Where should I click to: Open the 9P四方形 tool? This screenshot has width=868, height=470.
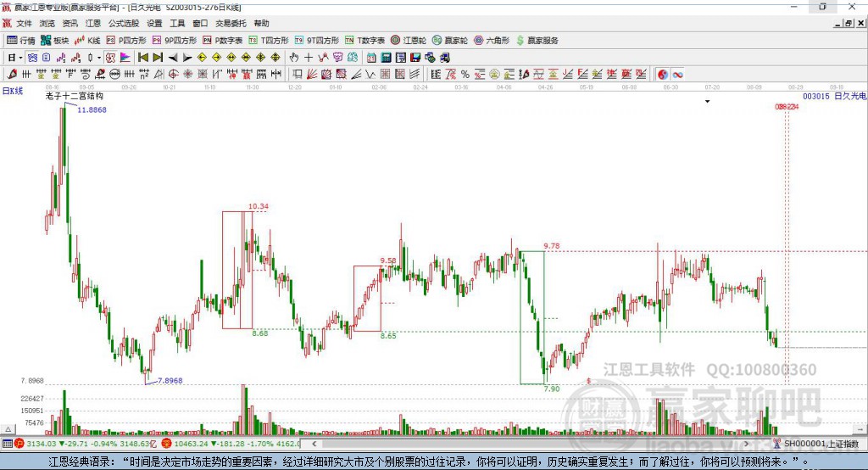click(x=175, y=41)
